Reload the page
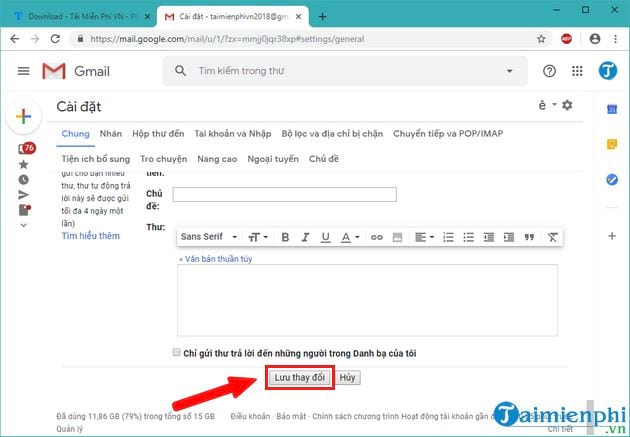 55,39
